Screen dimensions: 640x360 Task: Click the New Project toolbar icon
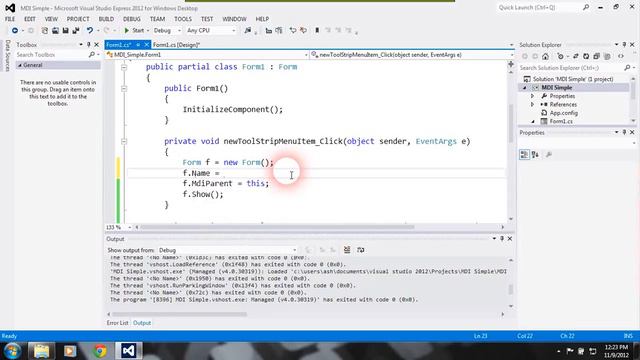point(44,31)
